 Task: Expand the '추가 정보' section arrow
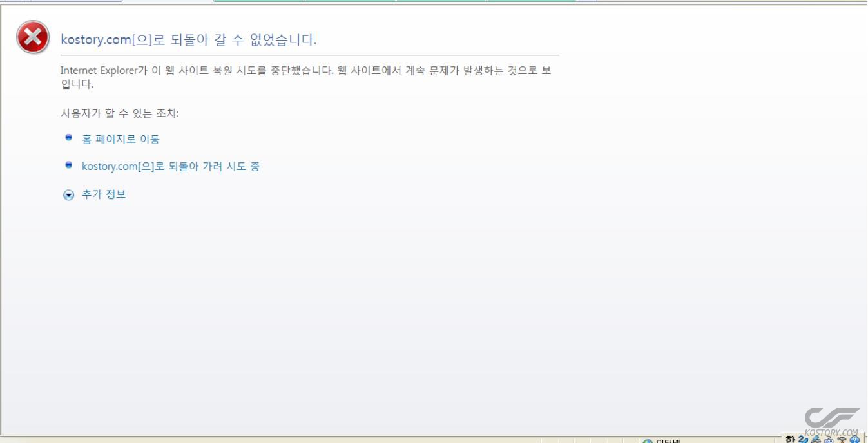pyautogui.click(x=69, y=195)
